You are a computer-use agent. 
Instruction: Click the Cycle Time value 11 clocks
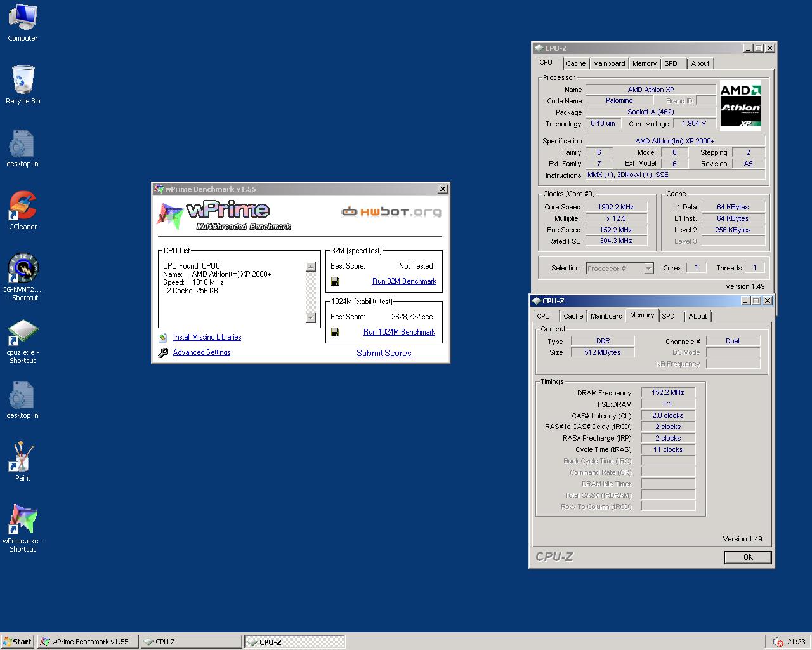(668, 450)
